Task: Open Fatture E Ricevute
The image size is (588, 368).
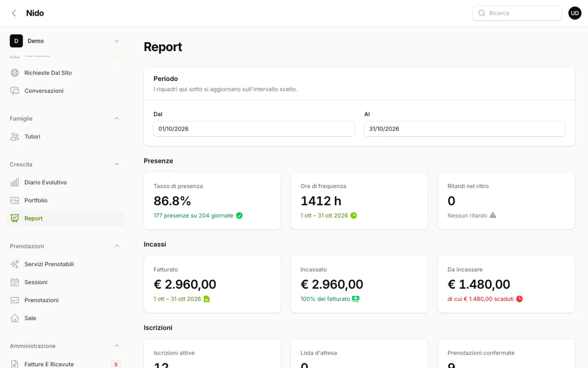Action: [x=65, y=364]
